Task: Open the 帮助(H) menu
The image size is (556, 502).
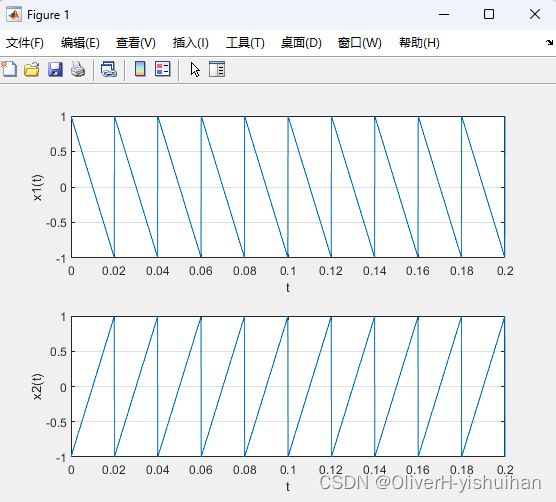Action: click(419, 43)
